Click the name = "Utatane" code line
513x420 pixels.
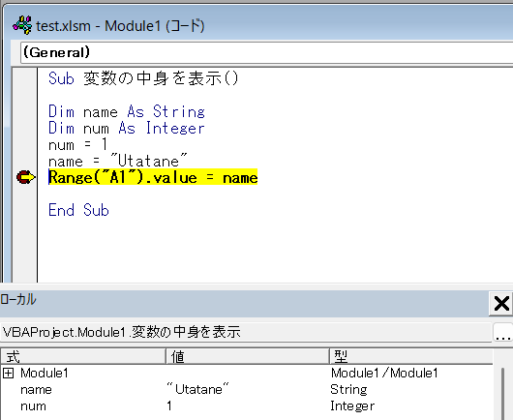(118, 161)
